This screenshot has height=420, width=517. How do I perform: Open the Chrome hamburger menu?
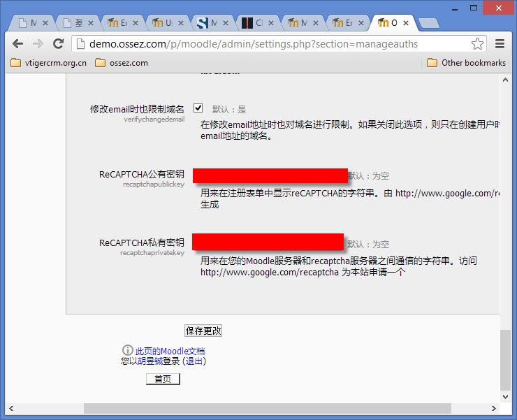(x=500, y=43)
